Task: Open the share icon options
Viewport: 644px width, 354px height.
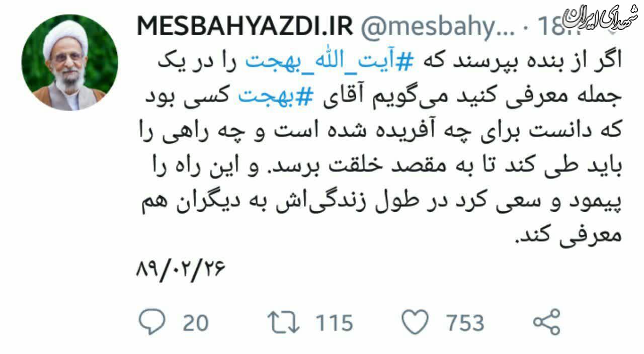Action: pos(546,322)
